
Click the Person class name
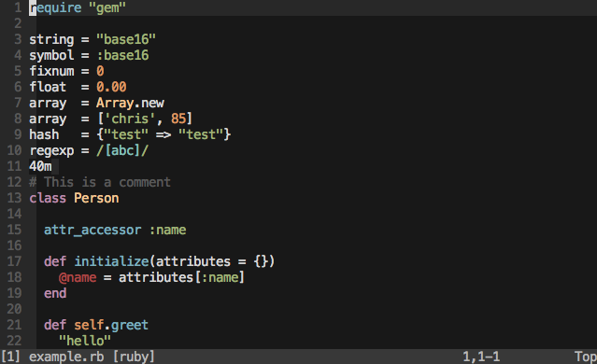click(x=96, y=198)
